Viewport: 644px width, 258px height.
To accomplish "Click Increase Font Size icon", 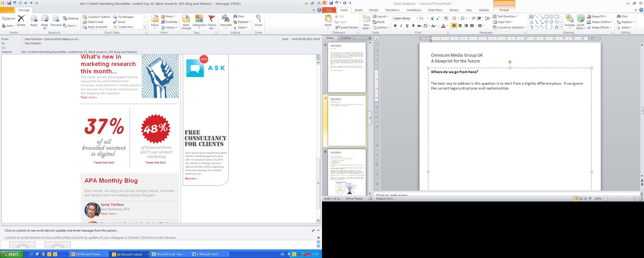I will pos(432,18).
